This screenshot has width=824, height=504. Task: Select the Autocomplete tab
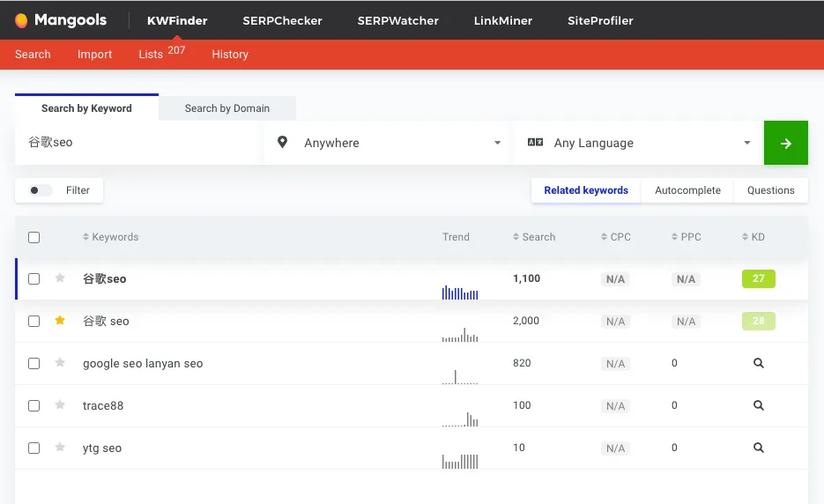[x=687, y=190]
